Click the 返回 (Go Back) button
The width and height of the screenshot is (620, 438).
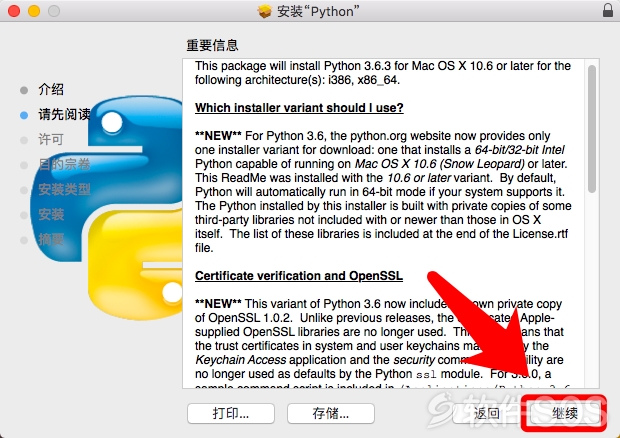click(x=486, y=413)
